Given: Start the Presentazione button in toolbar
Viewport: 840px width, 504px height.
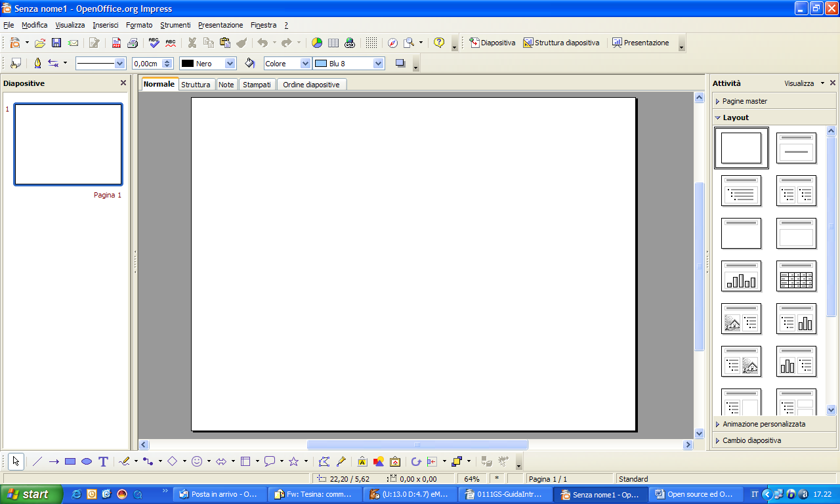Looking at the screenshot, I should 640,43.
